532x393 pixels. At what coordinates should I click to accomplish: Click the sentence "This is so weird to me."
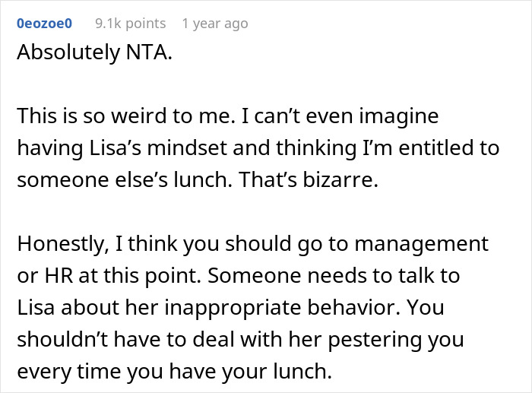coord(111,119)
